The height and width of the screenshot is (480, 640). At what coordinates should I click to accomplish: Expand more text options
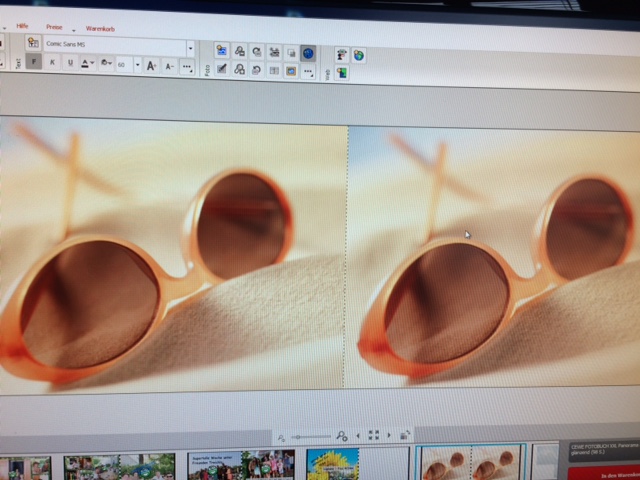[x=187, y=67]
